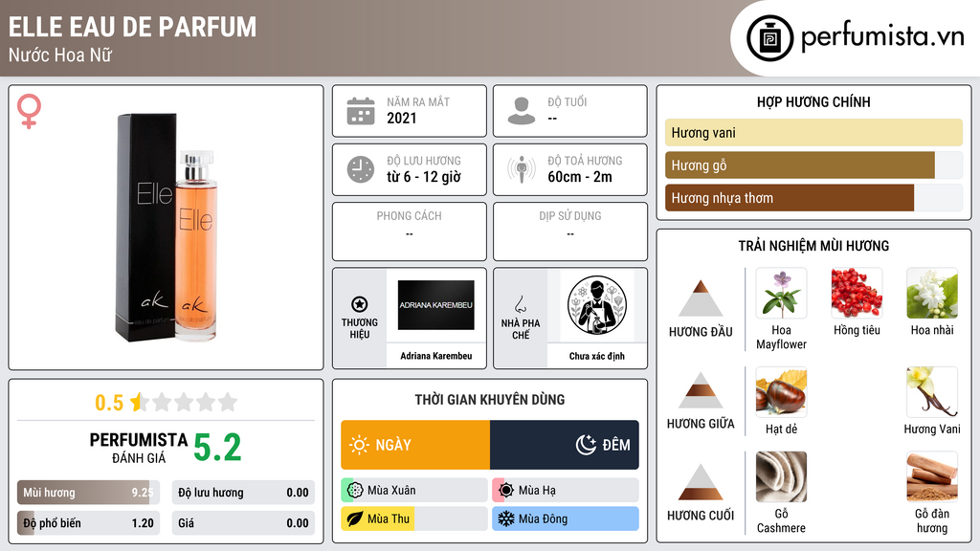Click the sun icon for Mùa Hạ

pyautogui.click(x=505, y=490)
